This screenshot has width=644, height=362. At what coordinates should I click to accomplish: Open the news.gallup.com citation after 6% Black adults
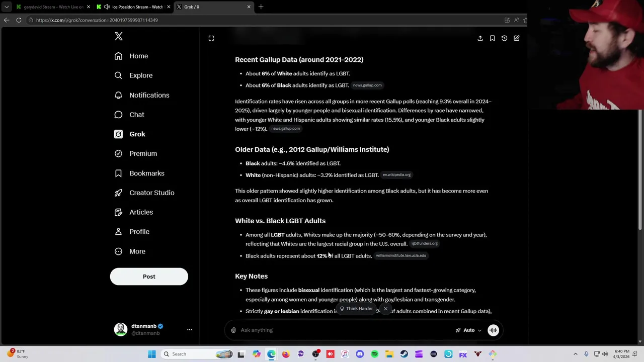click(x=367, y=85)
